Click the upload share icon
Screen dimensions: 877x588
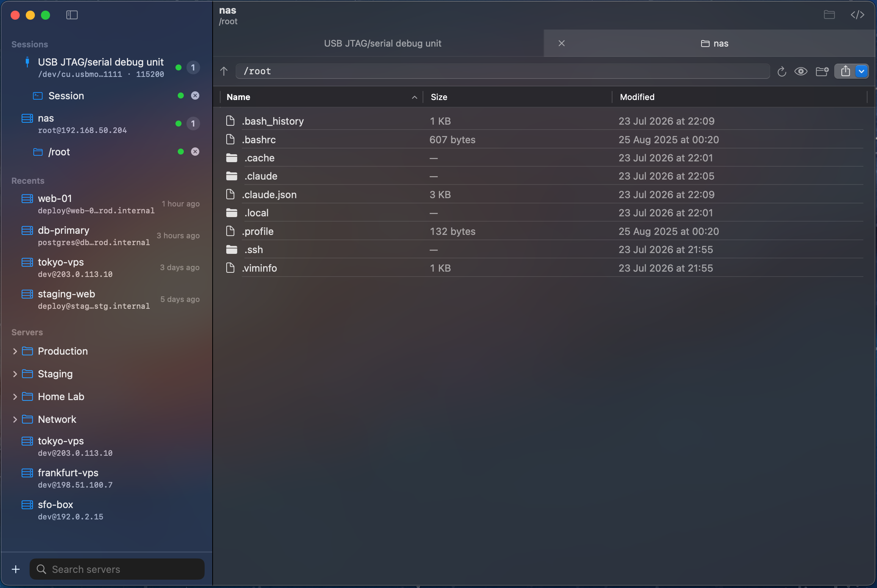[845, 71]
